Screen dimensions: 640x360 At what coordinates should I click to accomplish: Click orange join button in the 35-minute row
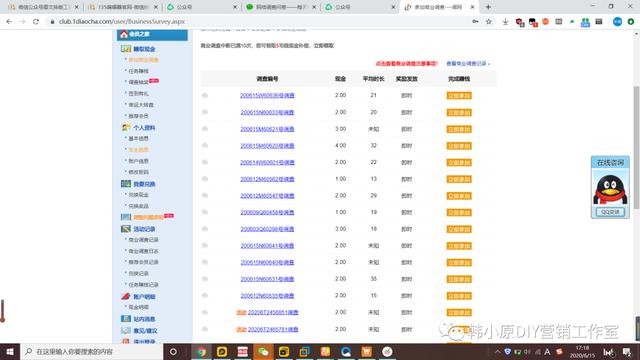click(x=459, y=279)
